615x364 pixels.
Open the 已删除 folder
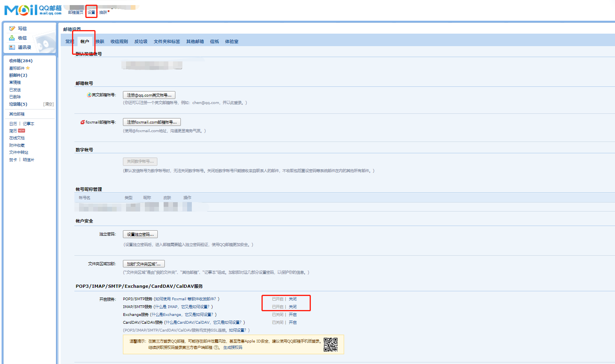15,97
